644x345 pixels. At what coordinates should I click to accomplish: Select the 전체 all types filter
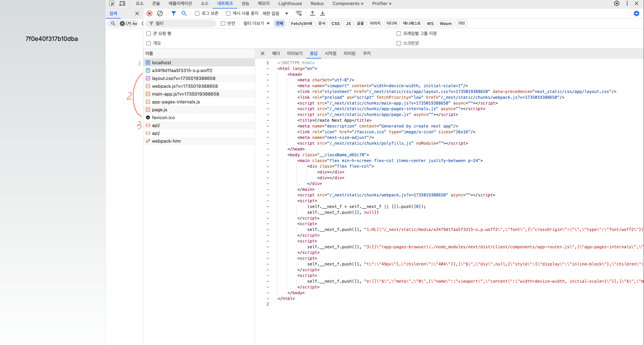pos(279,24)
